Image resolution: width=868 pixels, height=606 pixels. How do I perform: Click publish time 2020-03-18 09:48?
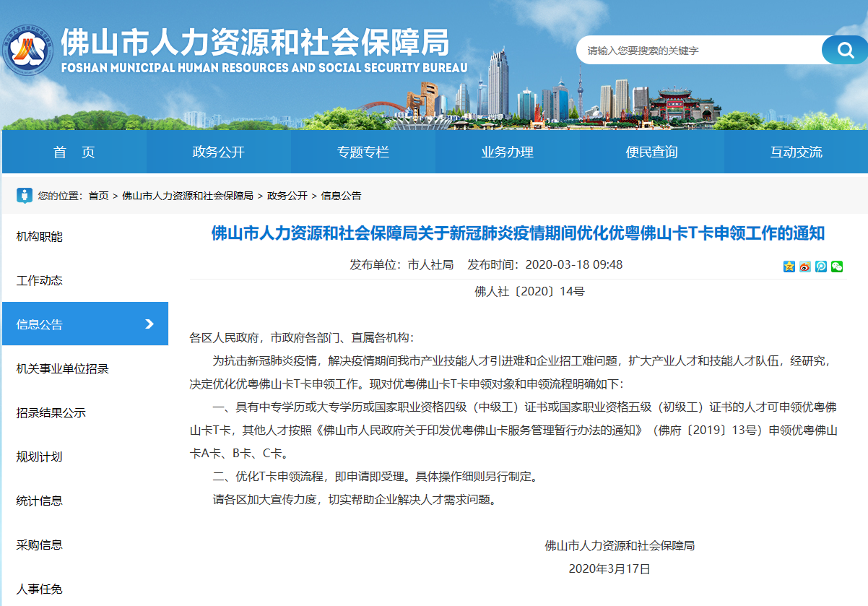point(573,265)
